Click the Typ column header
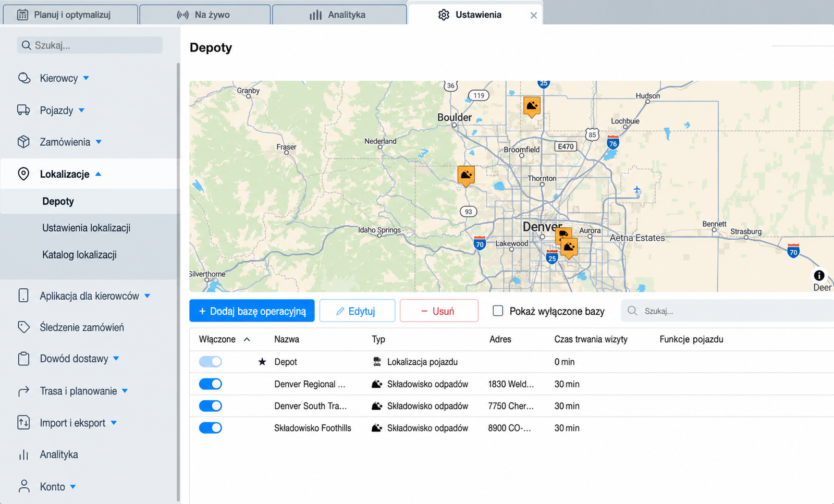The image size is (834, 504). pyautogui.click(x=378, y=339)
